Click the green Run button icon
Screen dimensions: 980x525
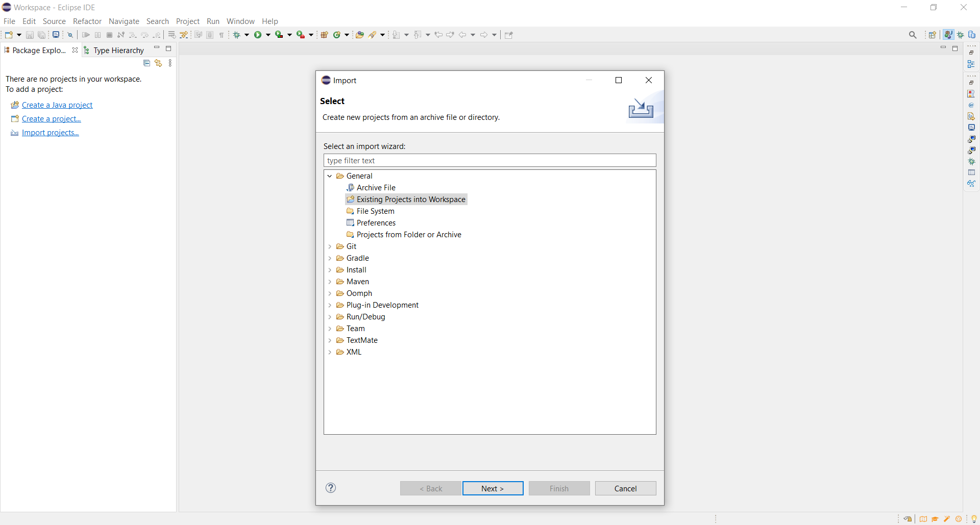click(258, 35)
